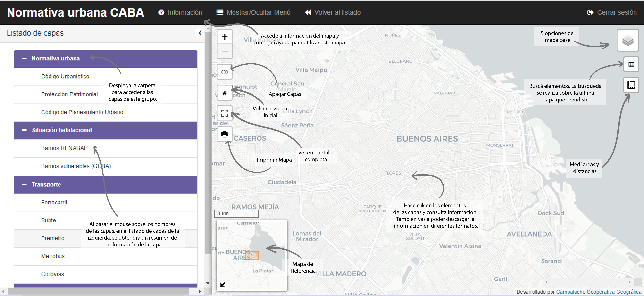The height and width of the screenshot is (296, 644).
Task: Enable the Barrios RENABAP layer
Action: pos(106,148)
